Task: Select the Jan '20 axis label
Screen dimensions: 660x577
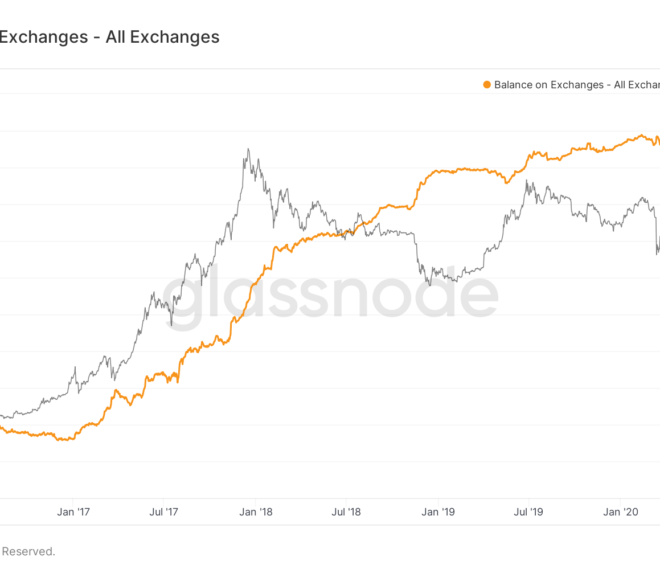Action: click(621, 512)
